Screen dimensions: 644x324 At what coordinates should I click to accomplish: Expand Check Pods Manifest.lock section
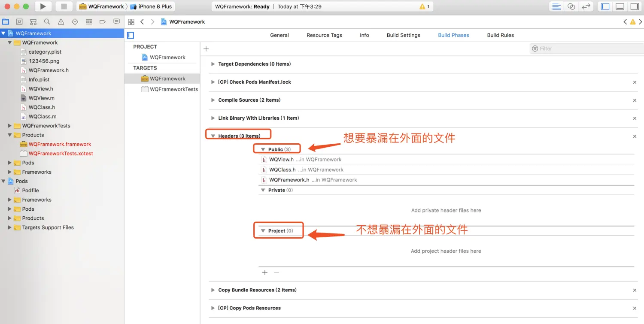213,82
